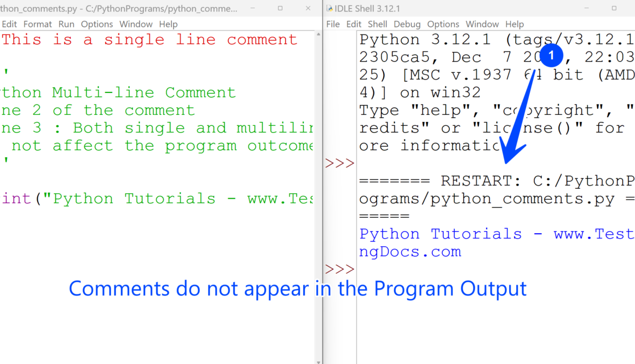
Task: Open the Debug menu in IDLE Shell
Action: click(407, 24)
